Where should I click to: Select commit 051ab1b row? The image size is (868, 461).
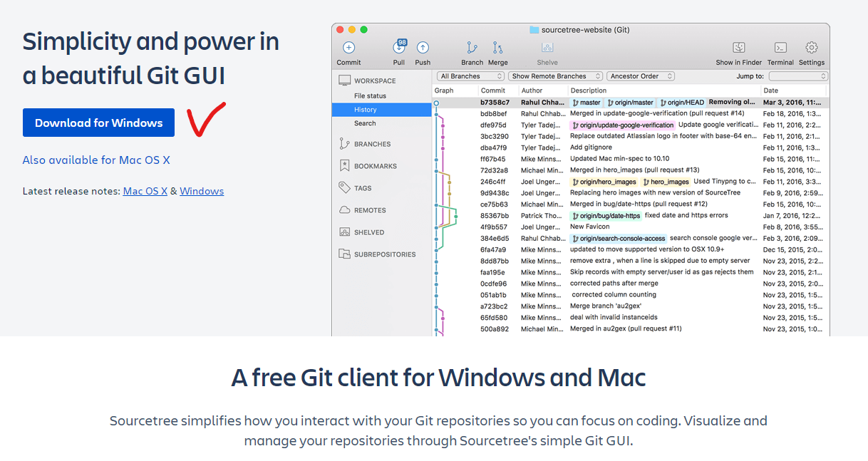tap(631, 295)
